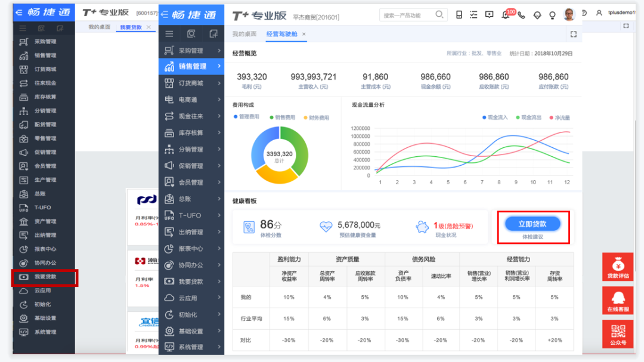Image resolution: width=644 pixels, height=362 pixels.
Task: Open the task checklist icon
Action: 473,15
